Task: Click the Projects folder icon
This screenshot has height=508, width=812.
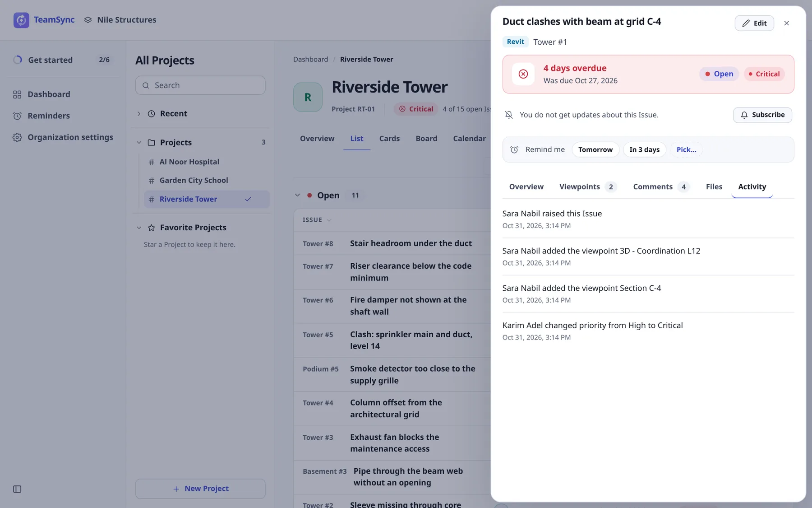Action: click(x=152, y=143)
